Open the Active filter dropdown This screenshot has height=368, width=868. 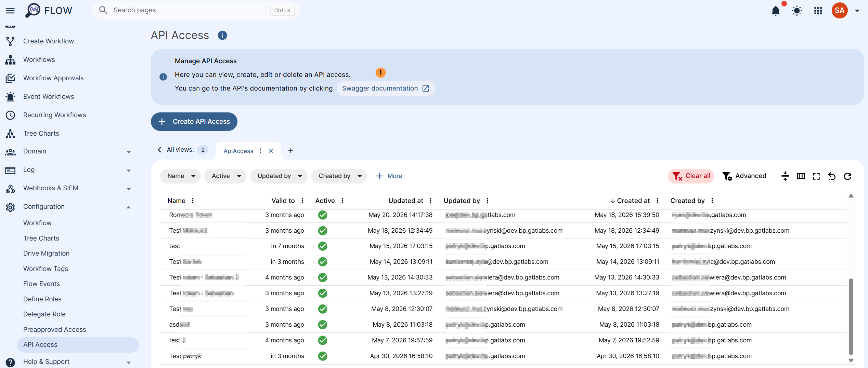point(225,176)
